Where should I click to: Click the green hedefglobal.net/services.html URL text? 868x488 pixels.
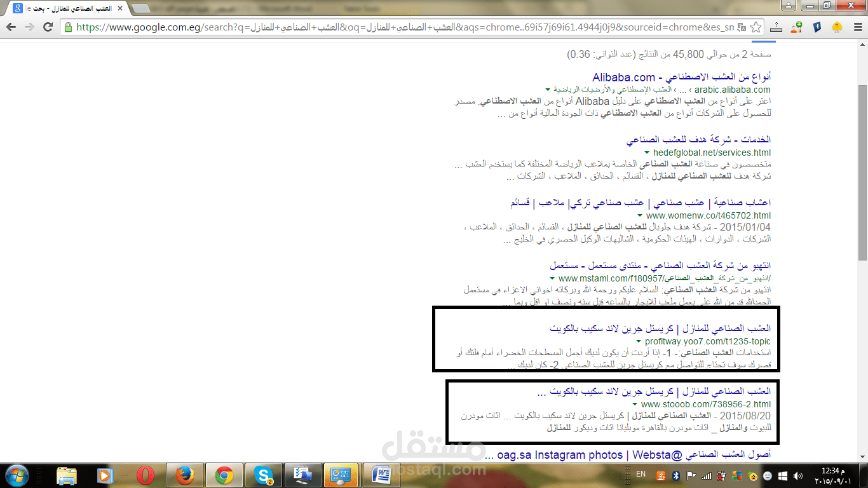tap(712, 152)
